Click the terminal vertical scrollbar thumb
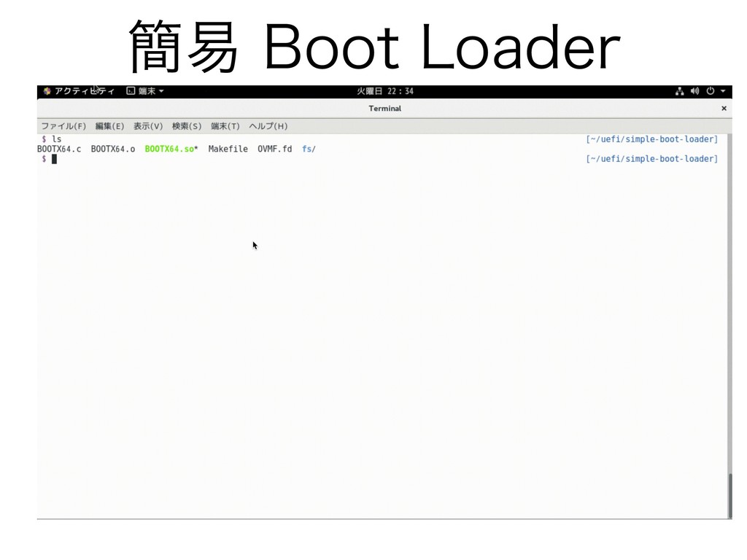Screen dimensions: 747x560 tap(729, 495)
